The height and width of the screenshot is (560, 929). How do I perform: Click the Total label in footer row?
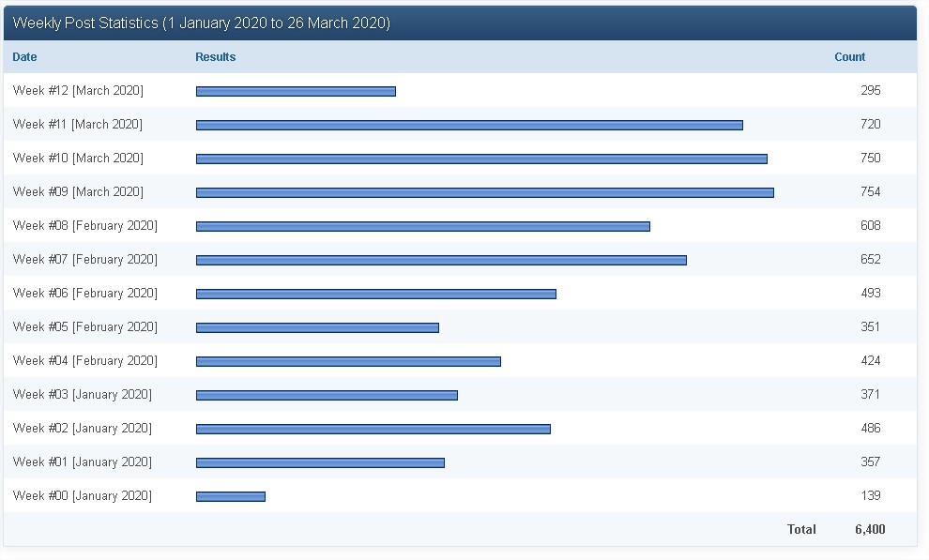(801, 529)
